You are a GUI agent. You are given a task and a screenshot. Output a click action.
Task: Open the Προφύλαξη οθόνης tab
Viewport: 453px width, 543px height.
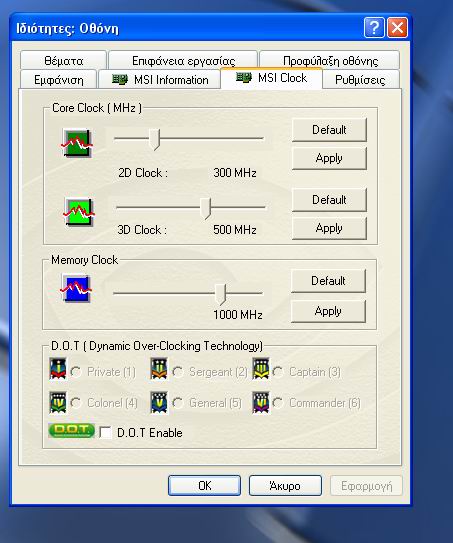tap(330, 60)
